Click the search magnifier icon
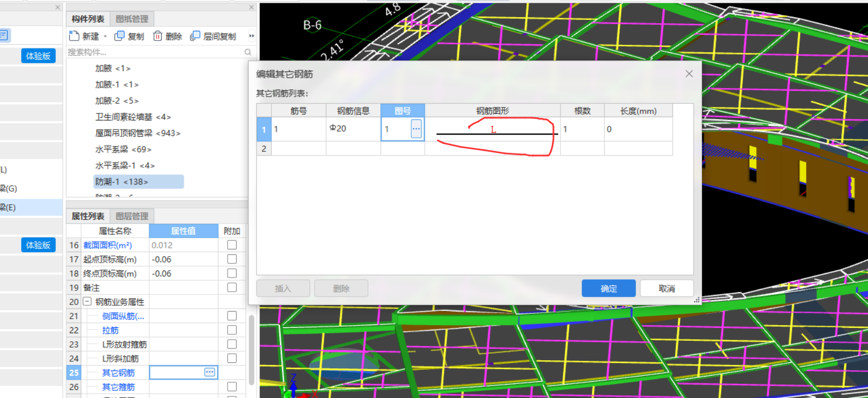This screenshot has height=398, width=868. 248,52
